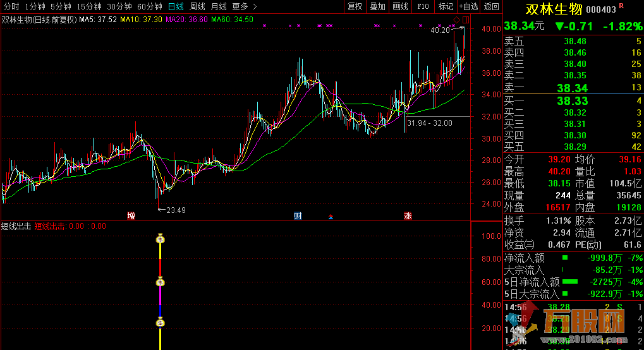Select the 买四 38.30 order row
The height and width of the screenshot is (350, 644).
tap(573, 135)
